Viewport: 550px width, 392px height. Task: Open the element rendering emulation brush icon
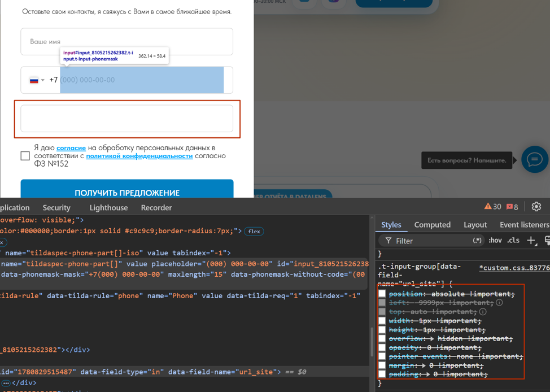[x=547, y=241]
